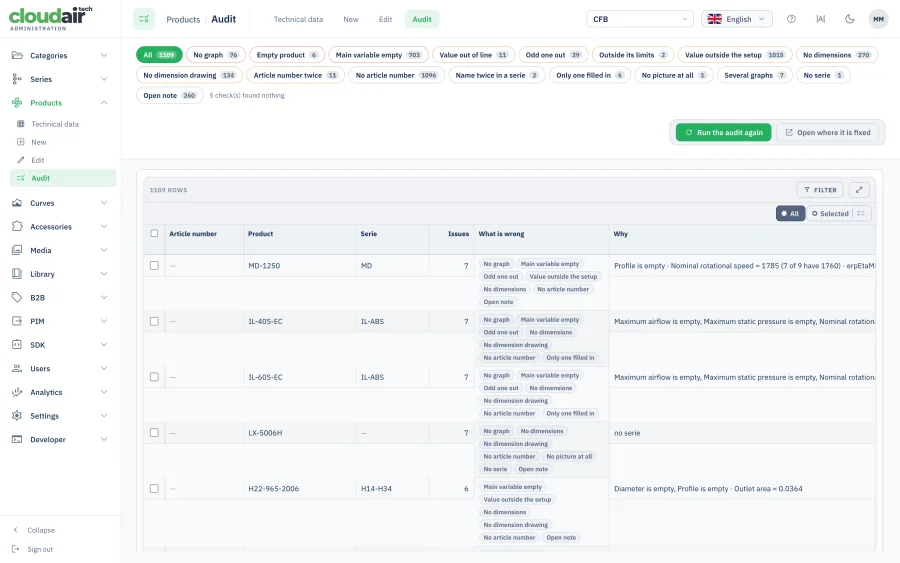Image resolution: width=900 pixels, height=563 pixels.
Task: Sort by Issues column header
Action: click(458, 234)
